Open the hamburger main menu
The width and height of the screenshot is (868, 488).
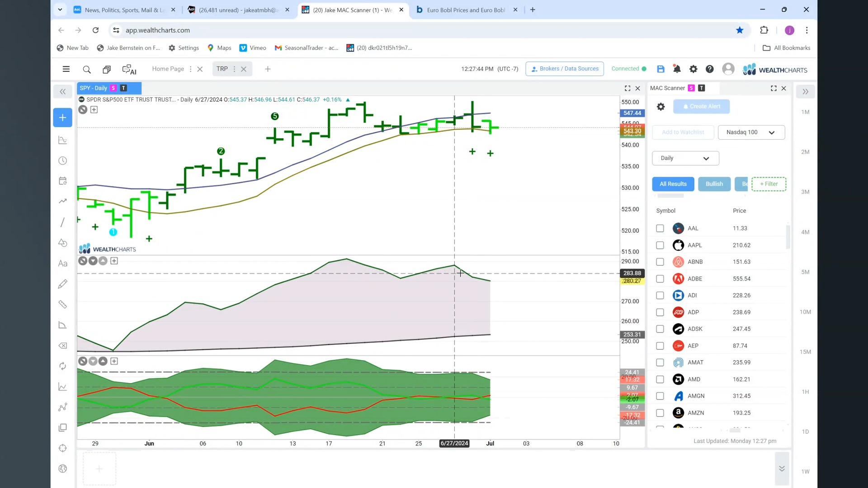[66, 69]
